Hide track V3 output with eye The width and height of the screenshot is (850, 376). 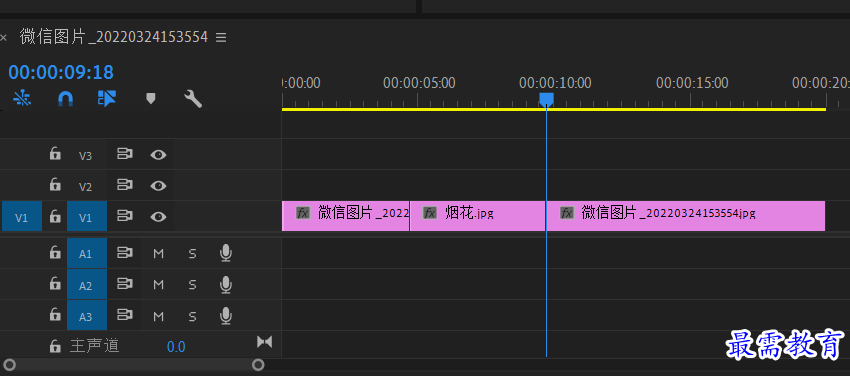(158, 155)
